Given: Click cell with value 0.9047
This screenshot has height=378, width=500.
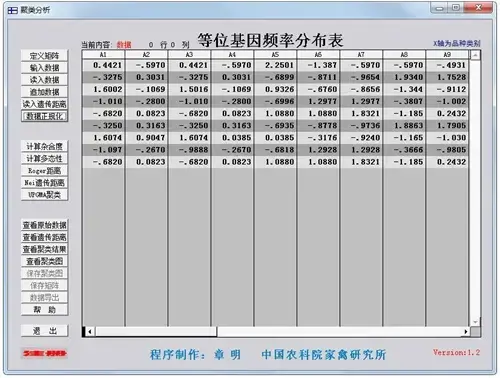Looking at the screenshot, I should [146, 138].
